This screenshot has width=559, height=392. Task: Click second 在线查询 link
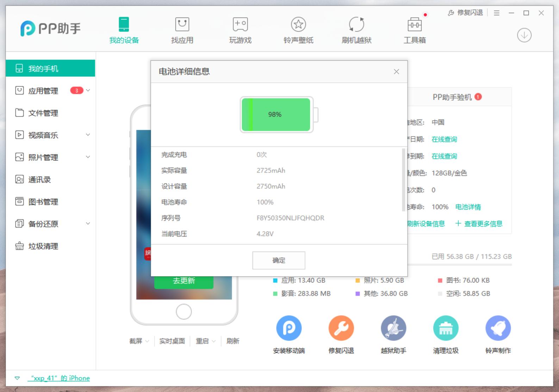tap(444, 156)
